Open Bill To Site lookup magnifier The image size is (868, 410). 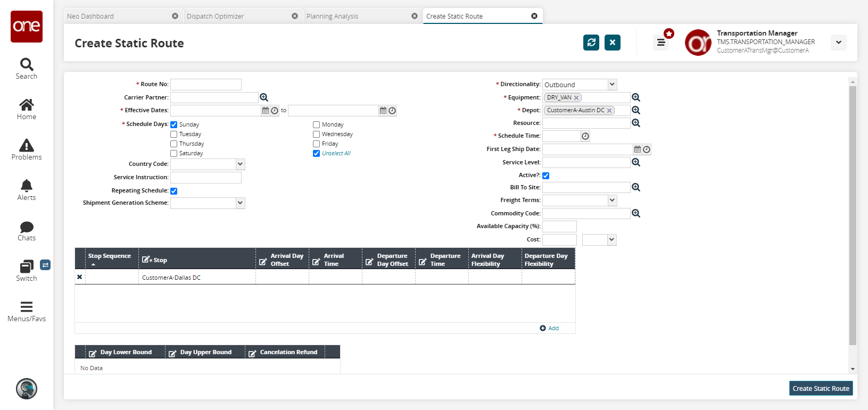point(636,187)
